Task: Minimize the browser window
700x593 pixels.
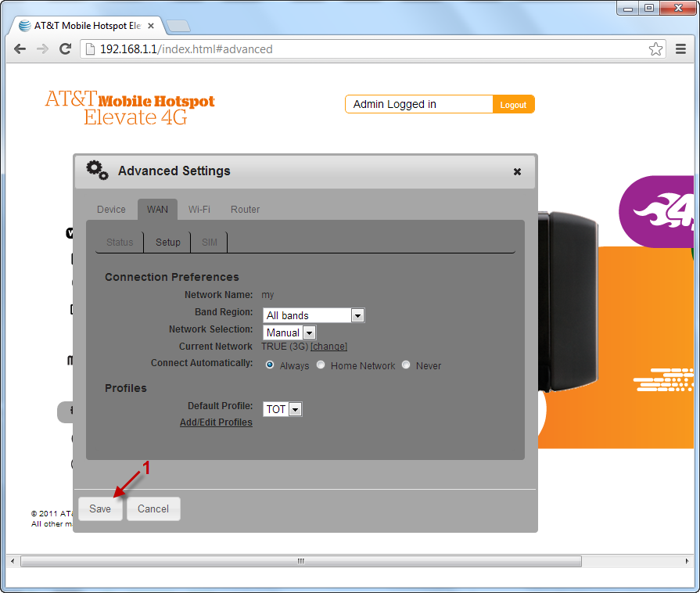Action: tap(628, 8)
